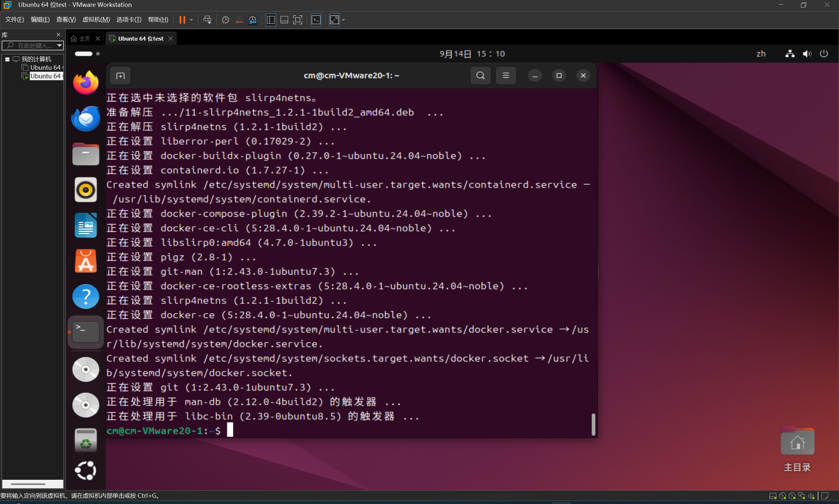Open new terminal tab button
Viewport: 839px width, 504px height.
click(x=120, y=75)
